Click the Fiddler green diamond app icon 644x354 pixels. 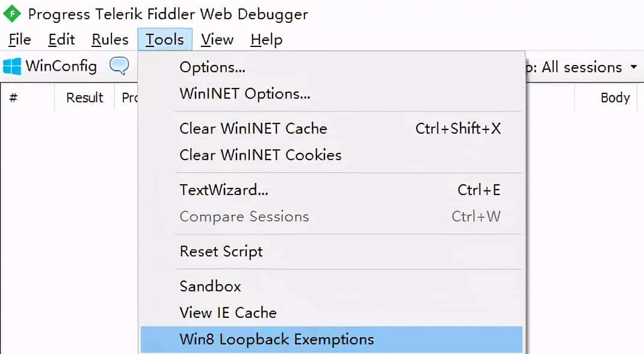[12, 13]
